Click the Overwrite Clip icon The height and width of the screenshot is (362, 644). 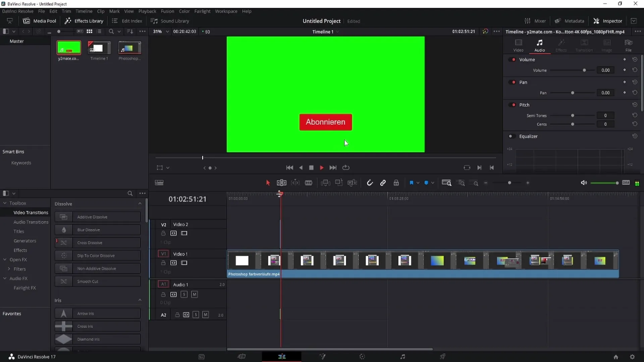point(339,183)
